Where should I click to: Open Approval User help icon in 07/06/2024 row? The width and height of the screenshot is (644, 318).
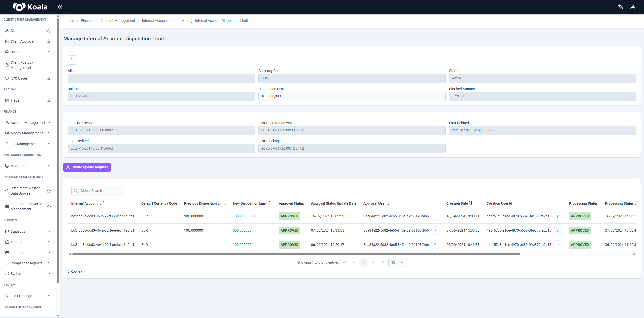[435, 230]
